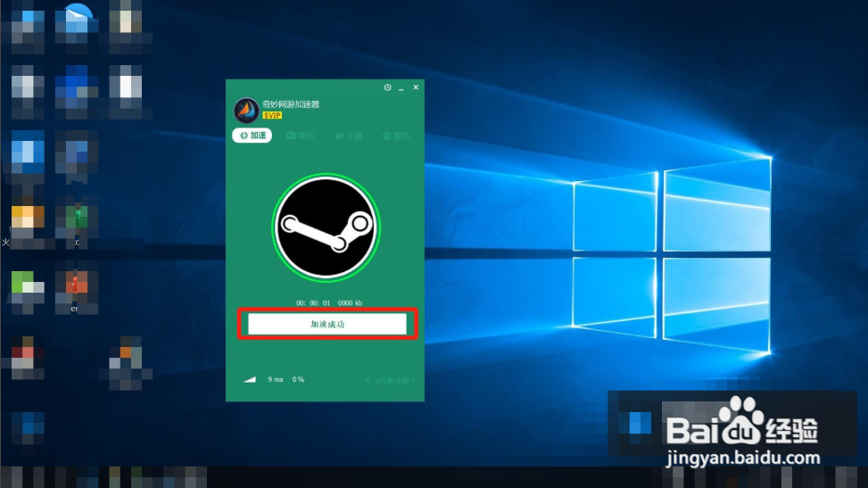Click the accelerator logo avatar
Viewport: 868px width, 488px height.
click(246, 110)
